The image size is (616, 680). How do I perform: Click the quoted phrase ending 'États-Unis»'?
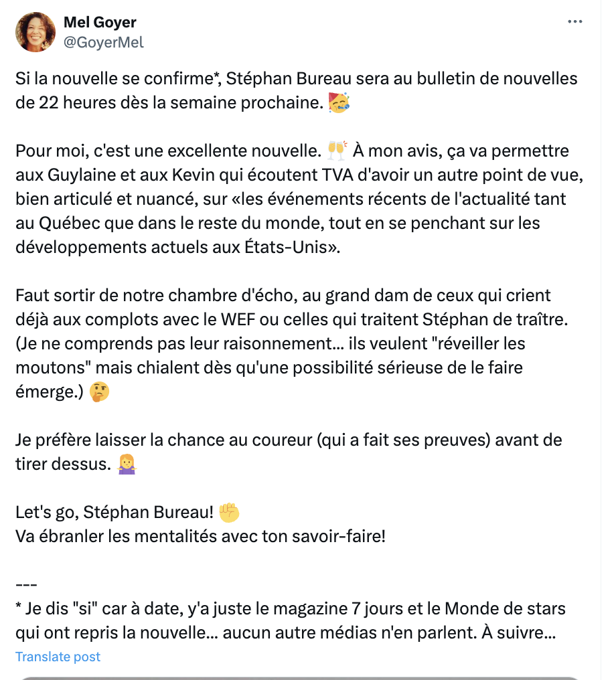pos(291,223)
